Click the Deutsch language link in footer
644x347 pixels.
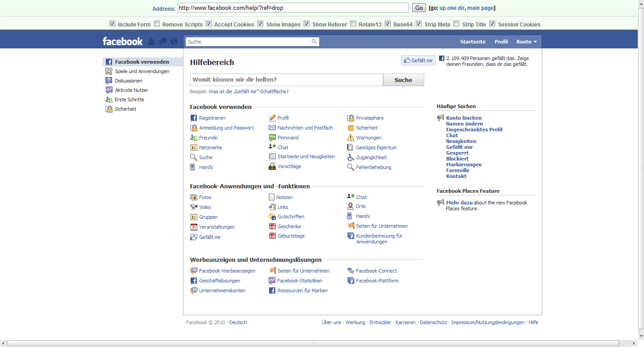pos(238,322)
